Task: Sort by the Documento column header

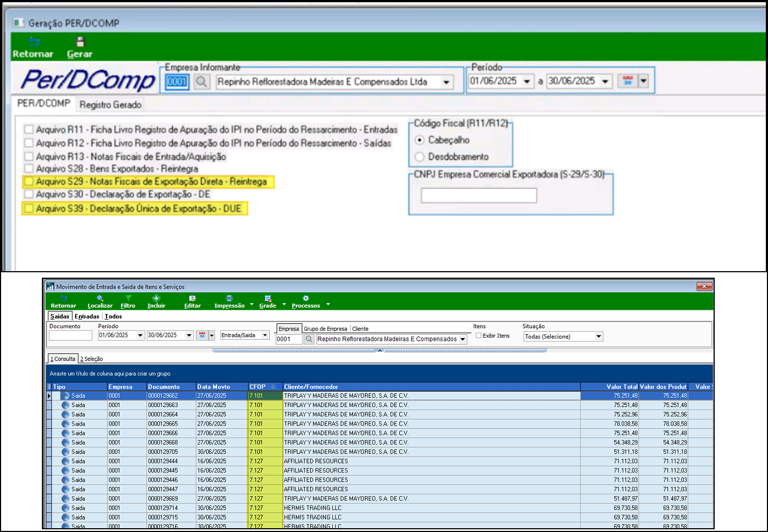Action: [171, 387]
